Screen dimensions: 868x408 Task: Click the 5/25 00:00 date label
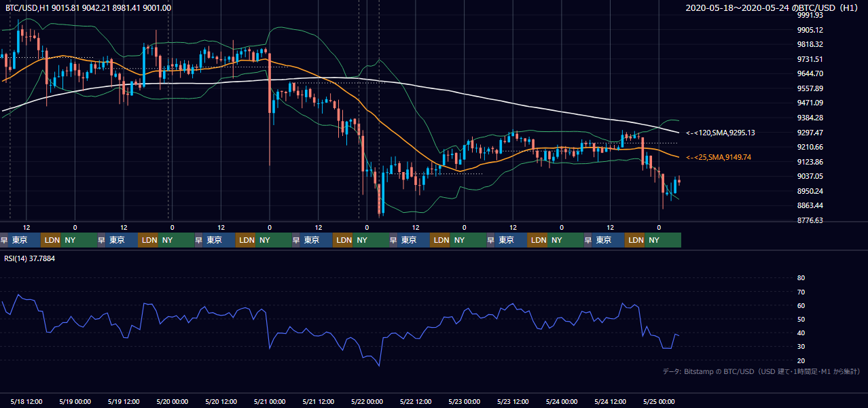(x=658, y=402)
